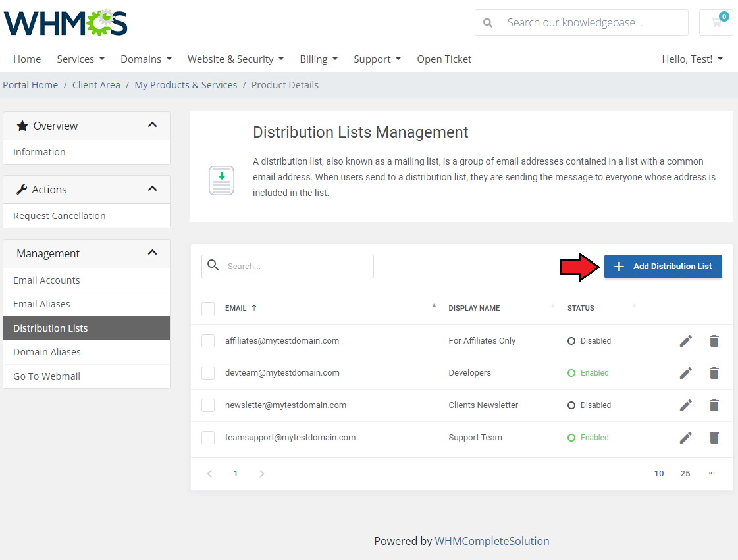Delete teamsupport@mytestdomain.com with trash icon
Image resolution: width=738 pixels, height=560 pixels.
714,438
